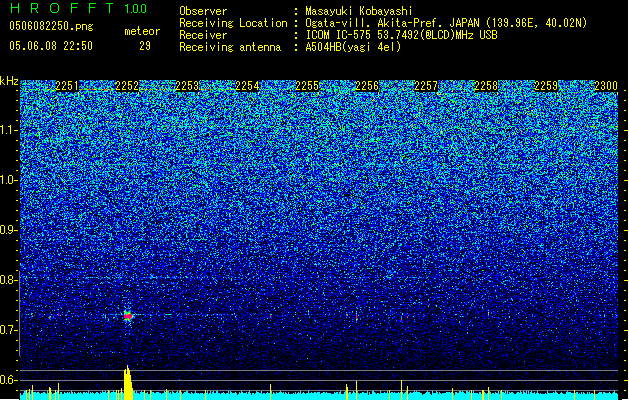Click the Receiving Location label
The height and width of the screenshot is (400, 629).
[233, 23]
